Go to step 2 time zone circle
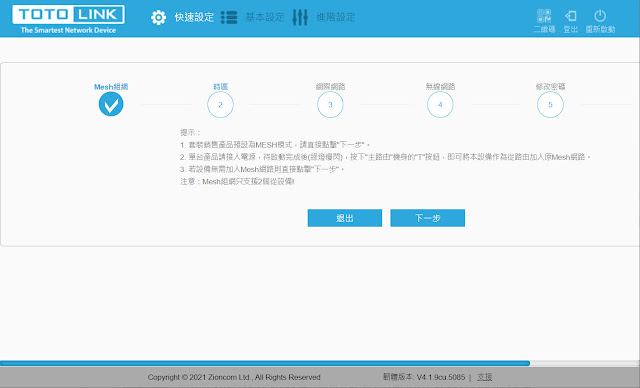Image resolution: width=640 pixels, height=388 pixels. tap(220, 104)
